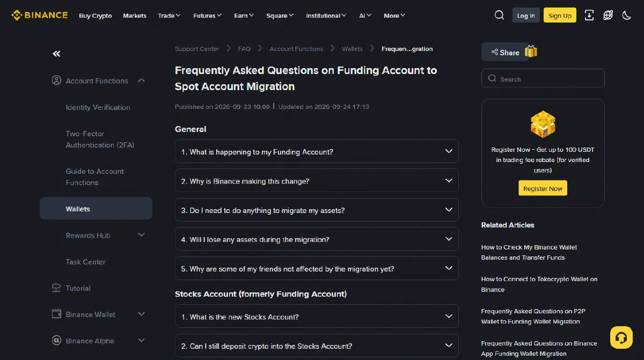This screenshot has height=360, width=644.
Task: Open the Buy Crypto menu item
Action: pos(96,16)
